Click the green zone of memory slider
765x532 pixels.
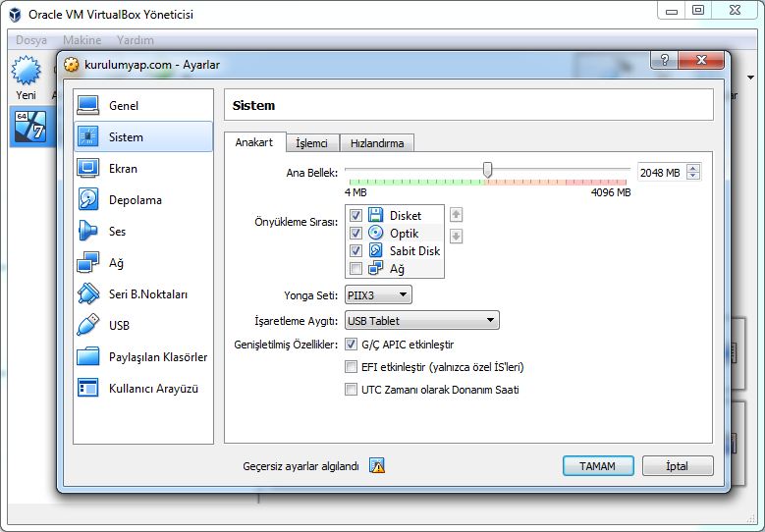tap(414, 183)
